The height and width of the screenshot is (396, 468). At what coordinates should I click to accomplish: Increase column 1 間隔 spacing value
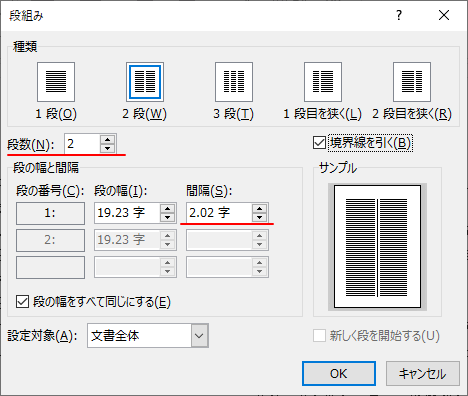click(259, 209)
